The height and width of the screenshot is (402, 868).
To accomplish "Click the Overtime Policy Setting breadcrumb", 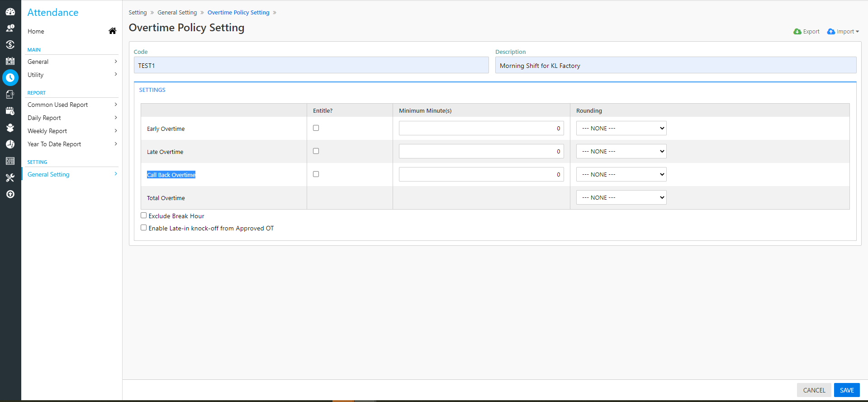I will pyautogui.click(x=238, y=13).
